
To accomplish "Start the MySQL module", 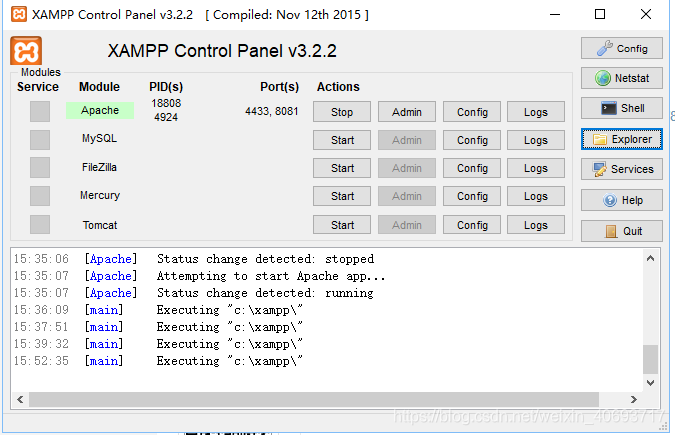I will pyautogui.click(x=342, y=140).
